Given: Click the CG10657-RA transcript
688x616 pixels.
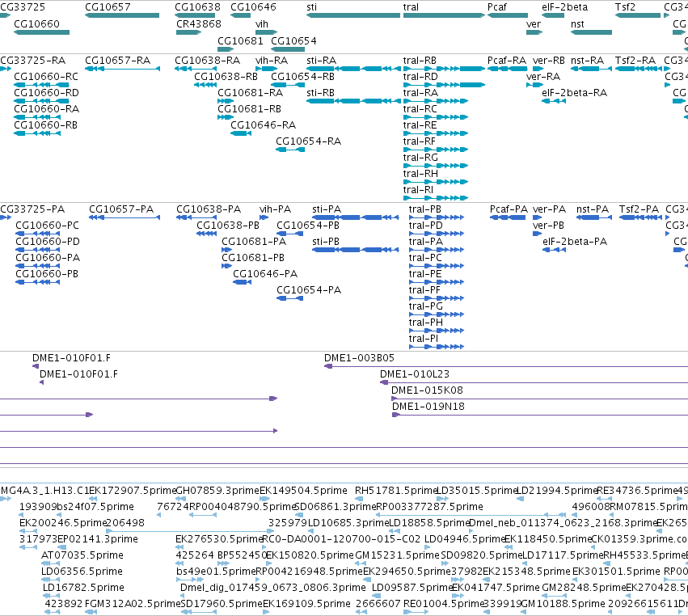Looking at the screenshot, I should (122, 69).
